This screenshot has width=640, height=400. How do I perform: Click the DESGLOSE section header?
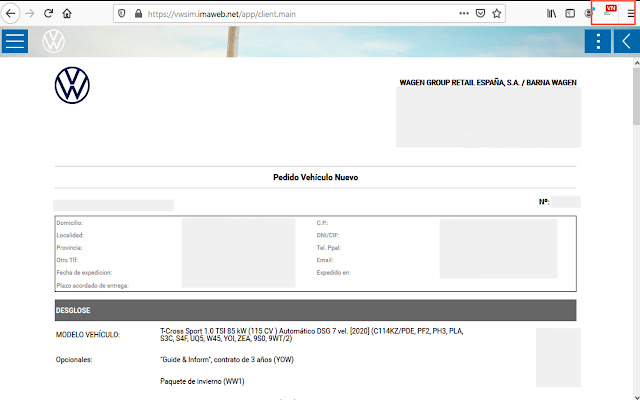click(316, 310)
